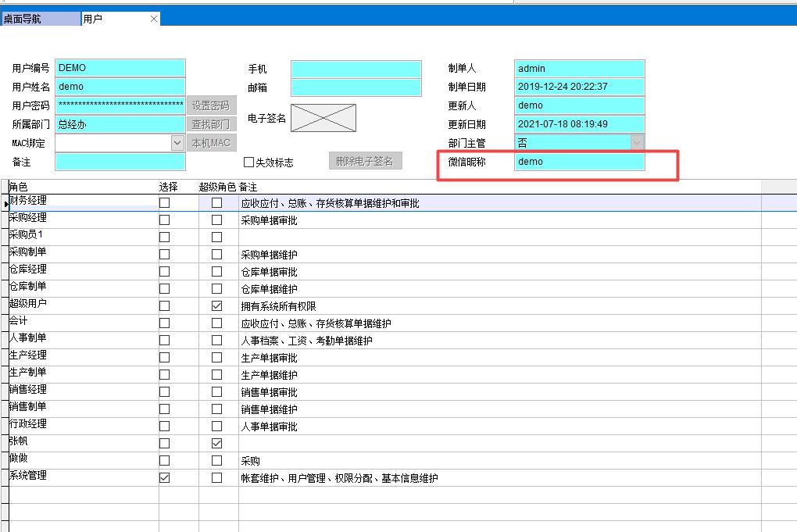Click the 查找部门 button
This screenshot has height=532, width=797.
(x=211, y=124)
